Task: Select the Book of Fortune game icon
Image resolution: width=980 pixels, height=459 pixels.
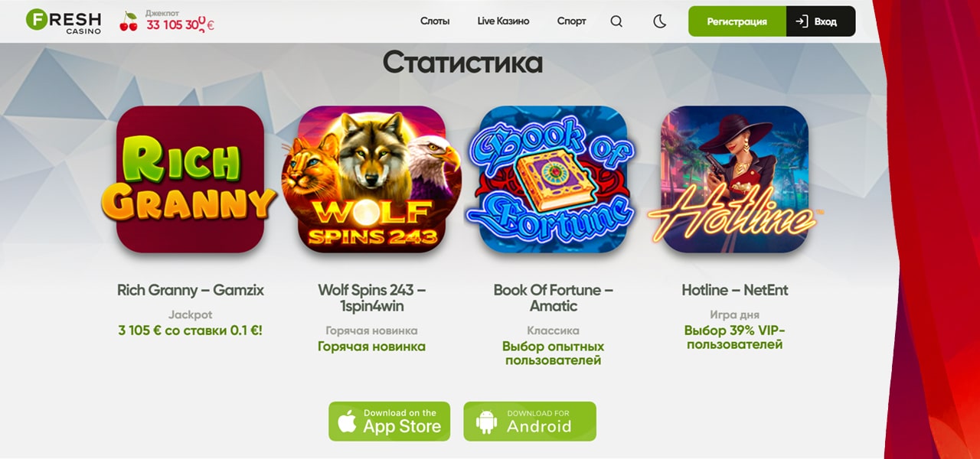Action: pyautogui.click(x=553, y=180)
